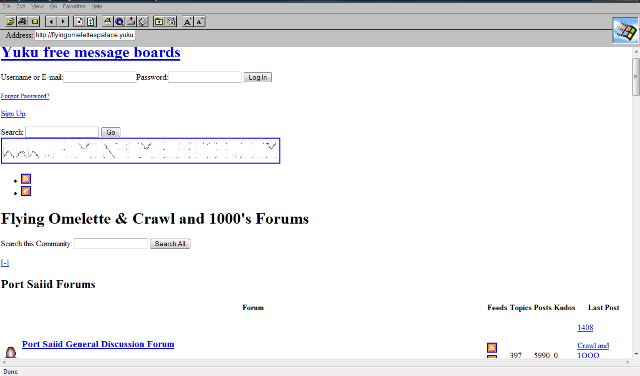
Task: Increase text size with the larger font icon
Action: pyautogui.click(x=187, y=21)
